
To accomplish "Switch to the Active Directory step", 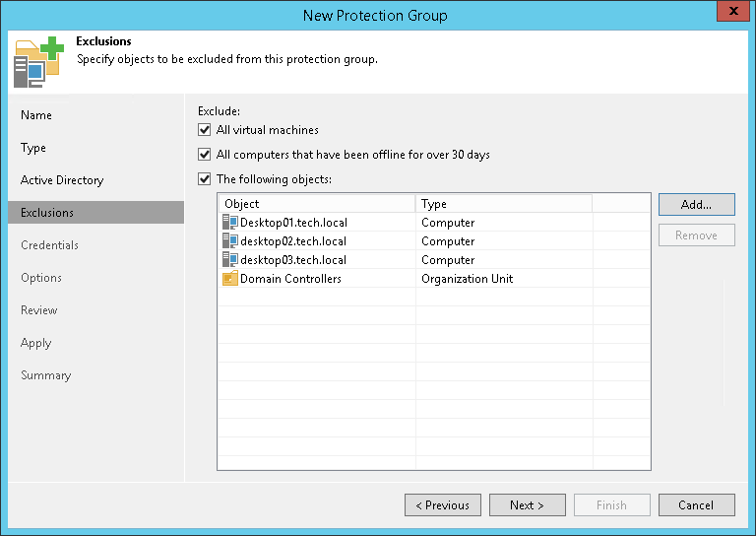I will pos(62,180).
